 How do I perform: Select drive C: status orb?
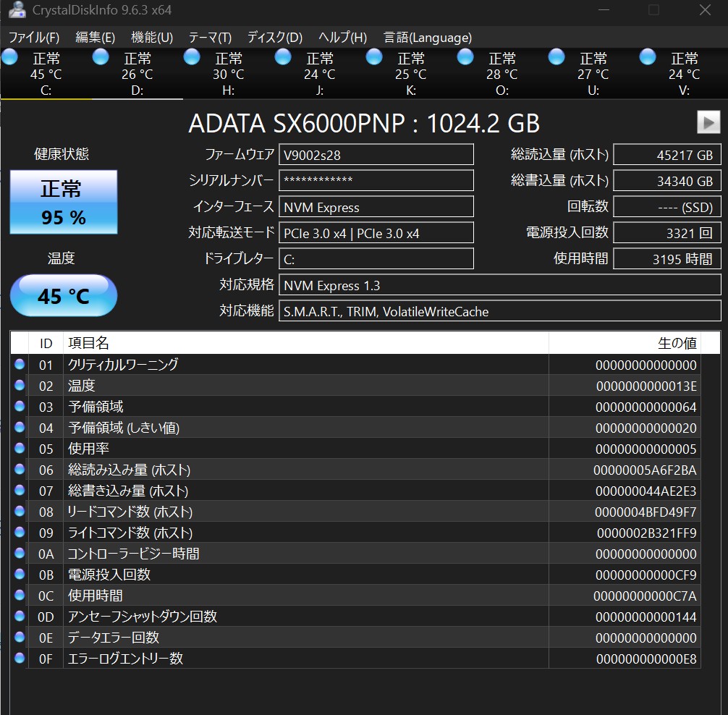[x=10, y=57]
